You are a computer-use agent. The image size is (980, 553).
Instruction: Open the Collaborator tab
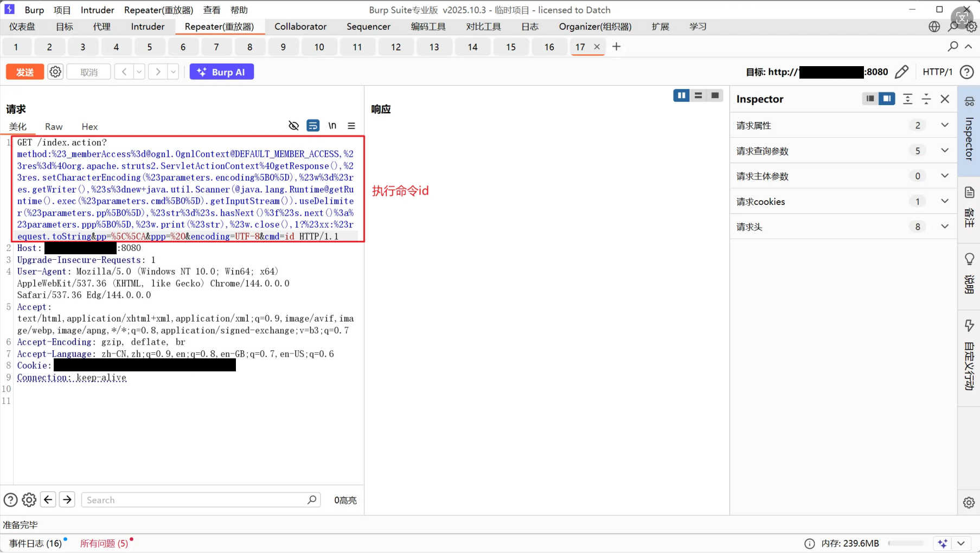(x=300, y=27)
